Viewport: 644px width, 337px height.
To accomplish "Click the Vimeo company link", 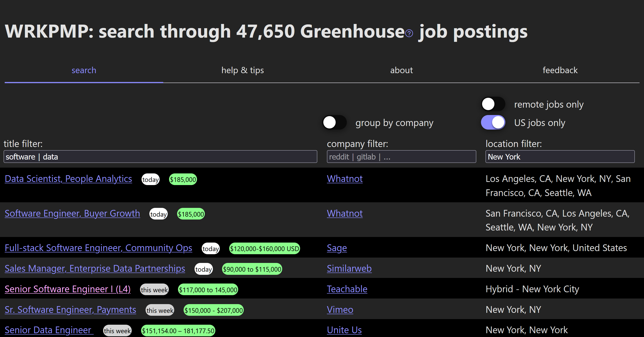I will tap(340, 310).
